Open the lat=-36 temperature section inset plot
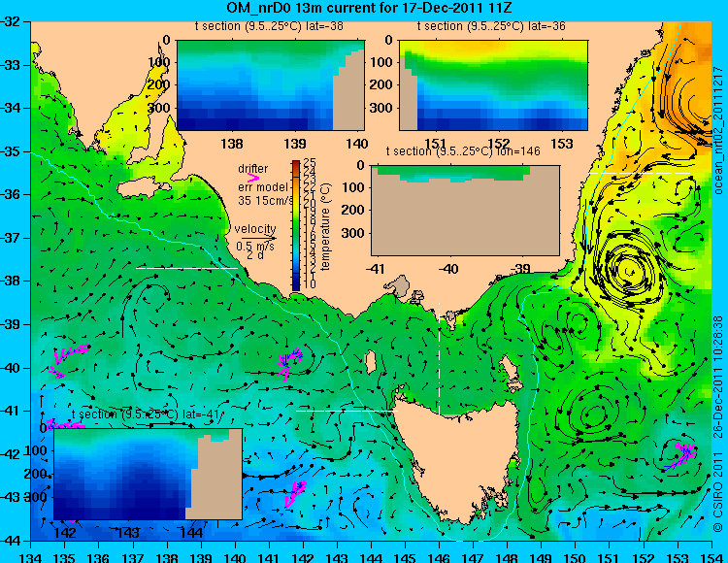This screenshot has height=563, width=728. pos(493,85)
